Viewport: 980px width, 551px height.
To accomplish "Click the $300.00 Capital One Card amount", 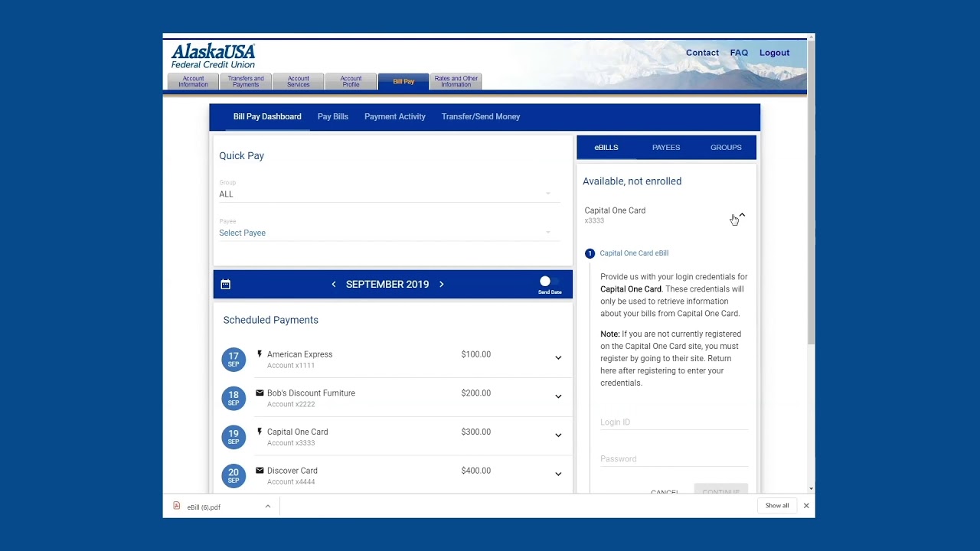I will (x=476, y=432).
